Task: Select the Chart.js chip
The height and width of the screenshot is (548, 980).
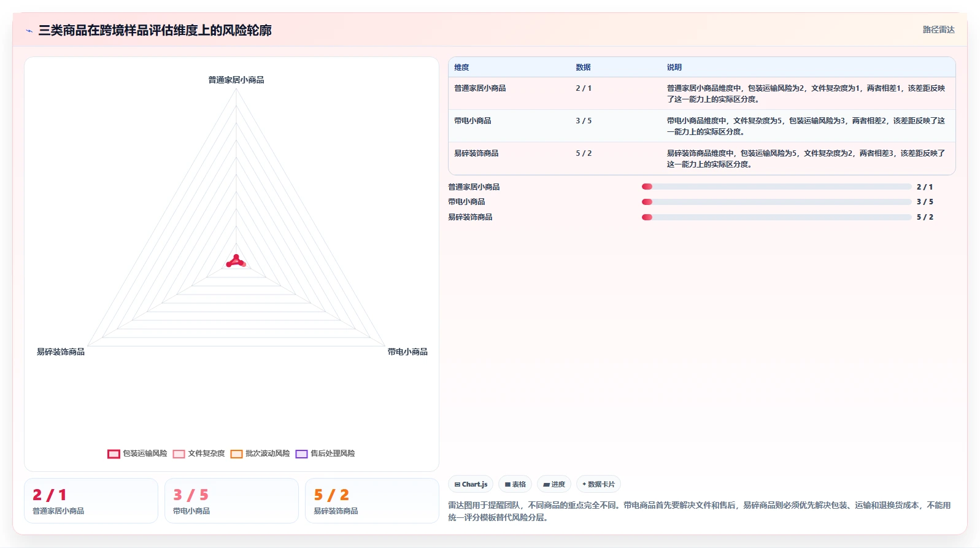Action: pos(471,484)
